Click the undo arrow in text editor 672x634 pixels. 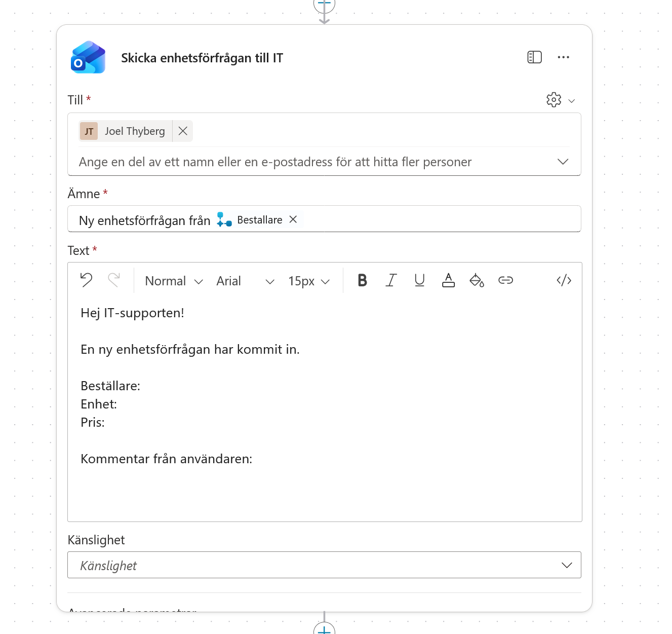pos(87,280)
